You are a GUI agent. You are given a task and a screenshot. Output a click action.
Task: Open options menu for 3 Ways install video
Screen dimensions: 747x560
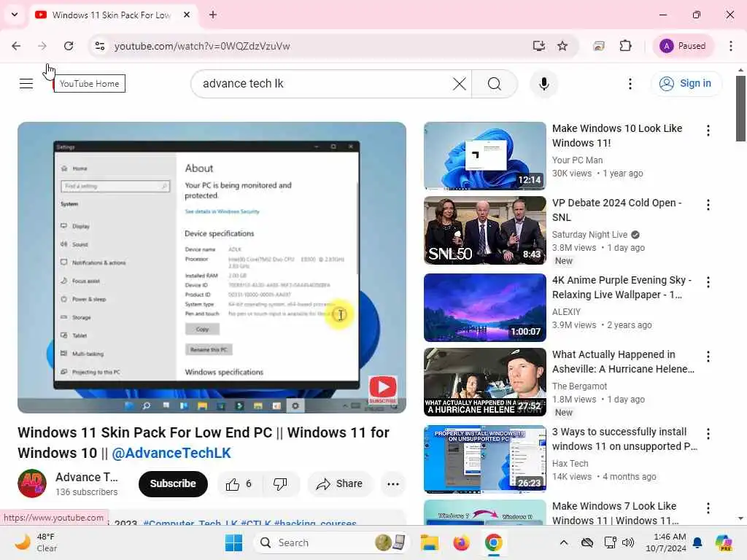pos(708,433)
